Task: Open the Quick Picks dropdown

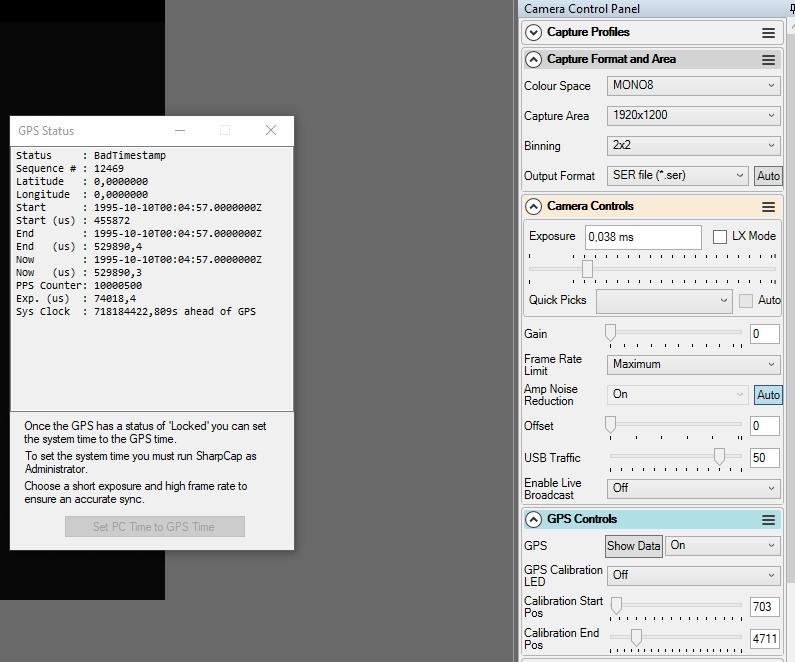Action: pos(664,301)
